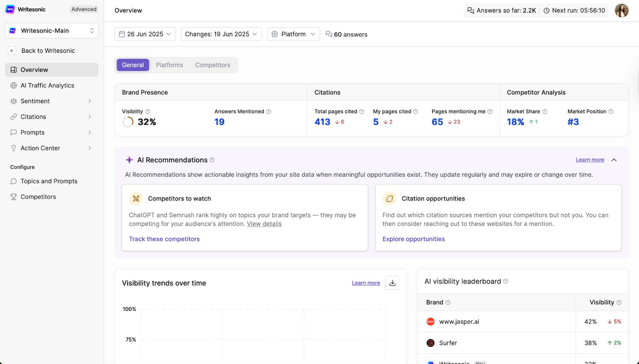Click the Answers Mentioned info icon
The width and height of the screenshot is (639, 364).
point(269,111)
